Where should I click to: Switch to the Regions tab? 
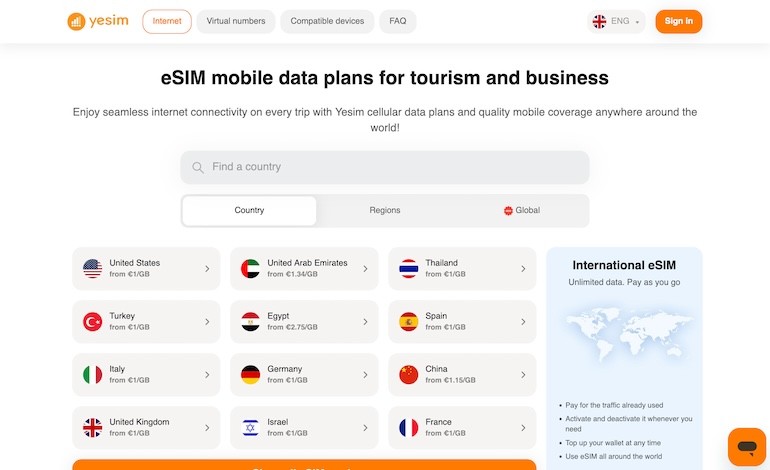click(x=385, y=210)
